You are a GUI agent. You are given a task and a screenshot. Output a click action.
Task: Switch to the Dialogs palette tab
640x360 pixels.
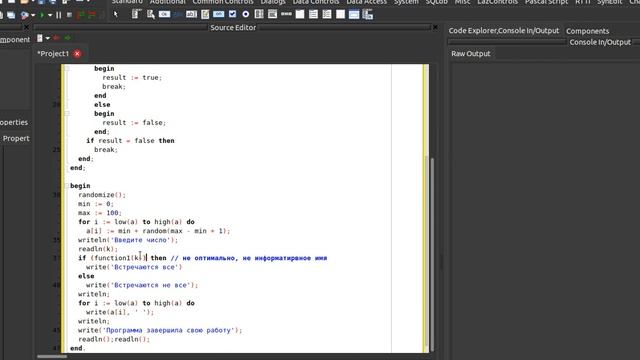[x=273, y=2]
